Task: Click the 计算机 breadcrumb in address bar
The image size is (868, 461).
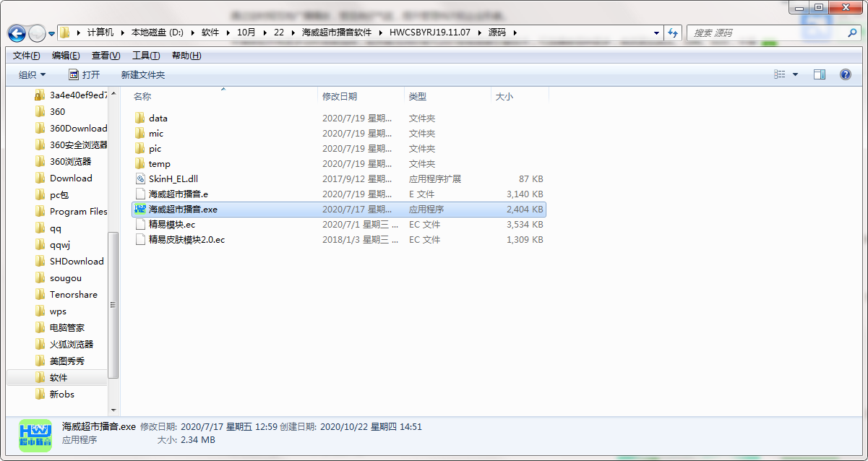Action: (x=100, y=33)
